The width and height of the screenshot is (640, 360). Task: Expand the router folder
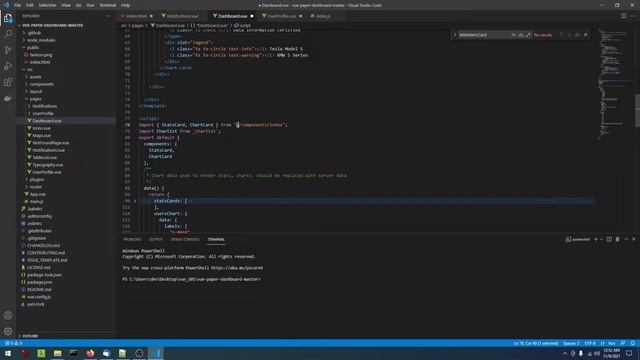[x=36, y=187]
